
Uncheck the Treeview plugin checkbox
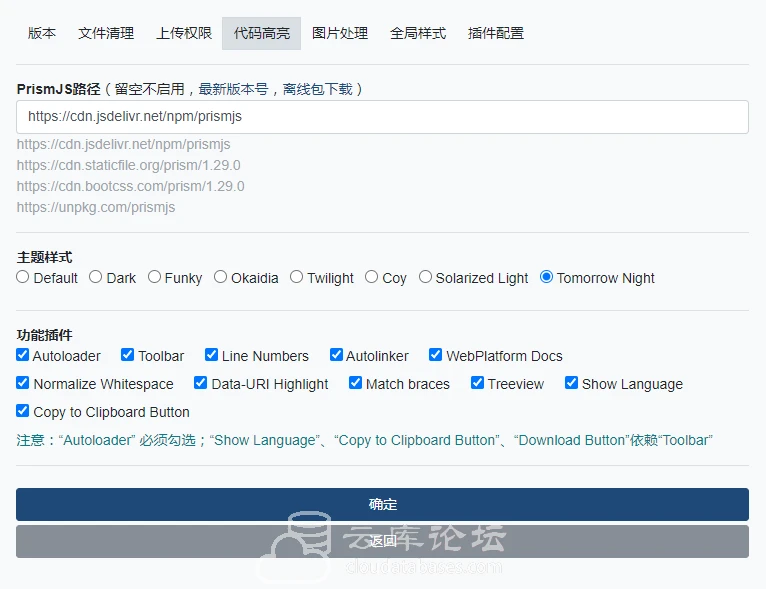click(477, 382)
